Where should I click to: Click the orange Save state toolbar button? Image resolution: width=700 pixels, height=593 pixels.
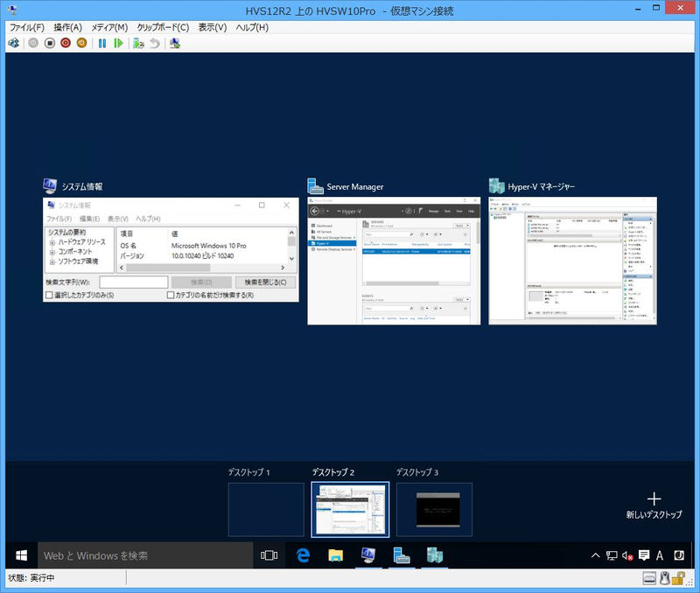(81, 43)
